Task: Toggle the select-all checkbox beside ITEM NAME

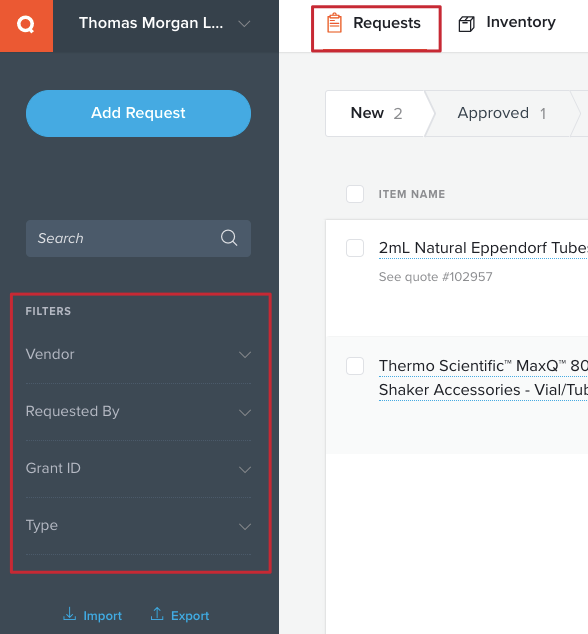Action: [355, 194]
